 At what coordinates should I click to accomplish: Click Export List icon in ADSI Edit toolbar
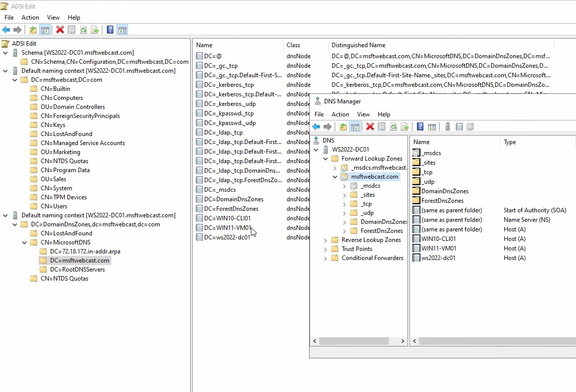[95, 30]
